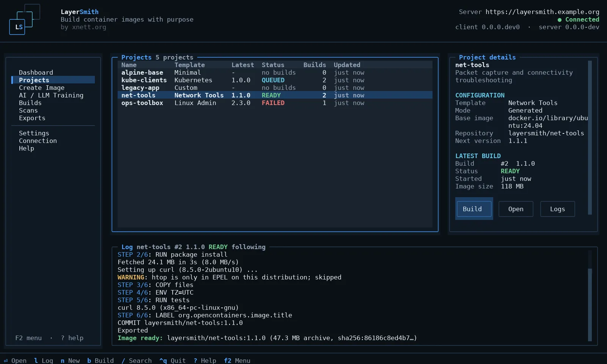Click the Logs button in Project details
607x364 pixels.
[558, 209]
